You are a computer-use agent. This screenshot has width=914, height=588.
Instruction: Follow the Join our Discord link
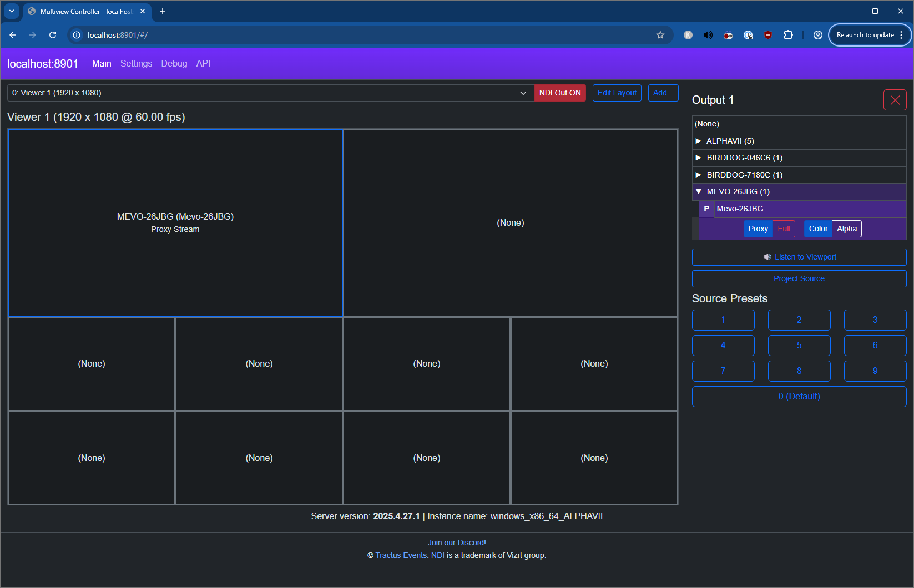click(x=457, y=543)
